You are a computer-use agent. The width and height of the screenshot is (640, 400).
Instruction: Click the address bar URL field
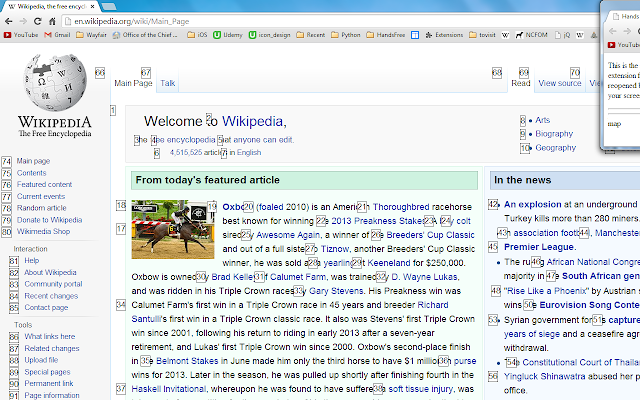[331, 21]
